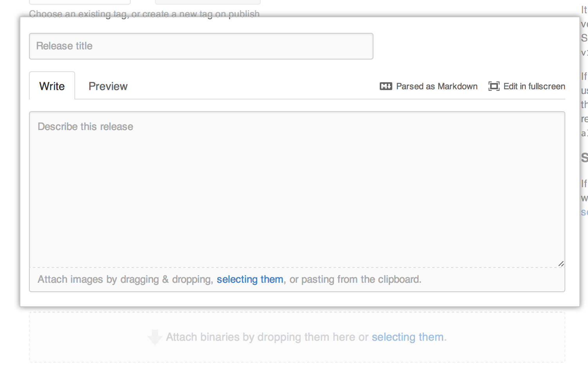Screen dimensions: 588x365
Task: Grab the textarea resize handle corner
Action: (x=561, y=264)
